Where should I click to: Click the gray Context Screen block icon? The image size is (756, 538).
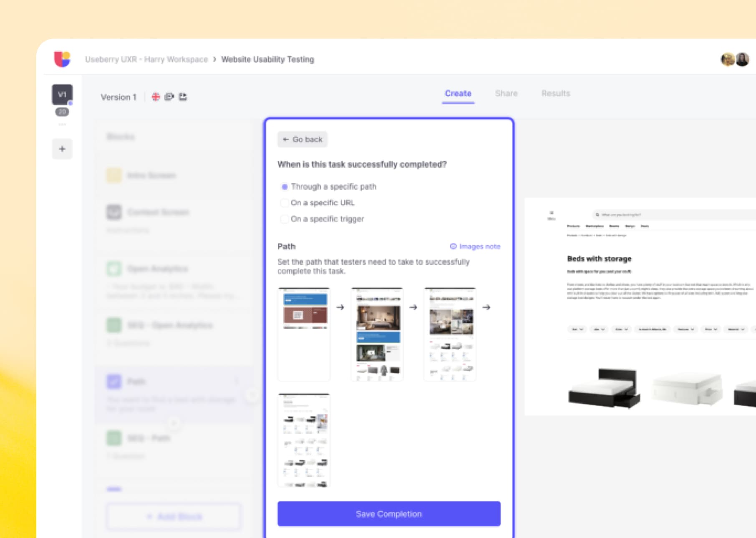pos(114,212)
